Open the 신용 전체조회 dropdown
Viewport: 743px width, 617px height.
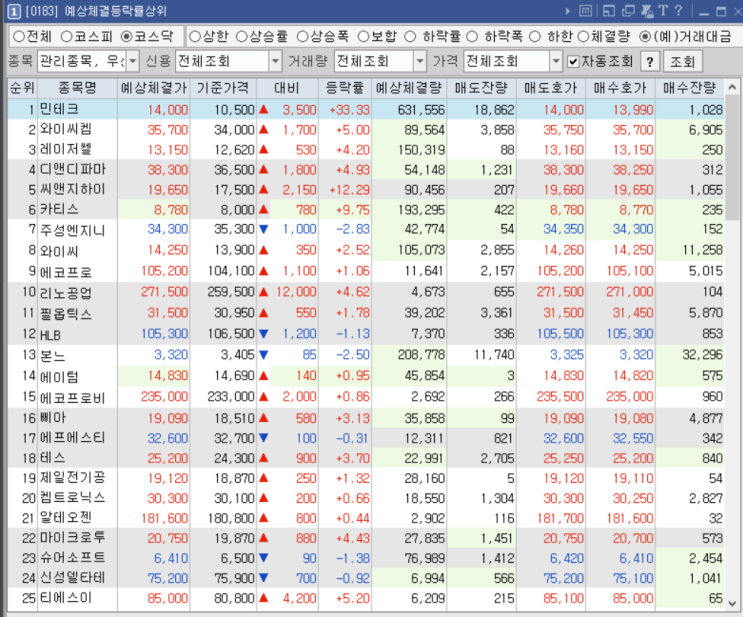(275, 61)
